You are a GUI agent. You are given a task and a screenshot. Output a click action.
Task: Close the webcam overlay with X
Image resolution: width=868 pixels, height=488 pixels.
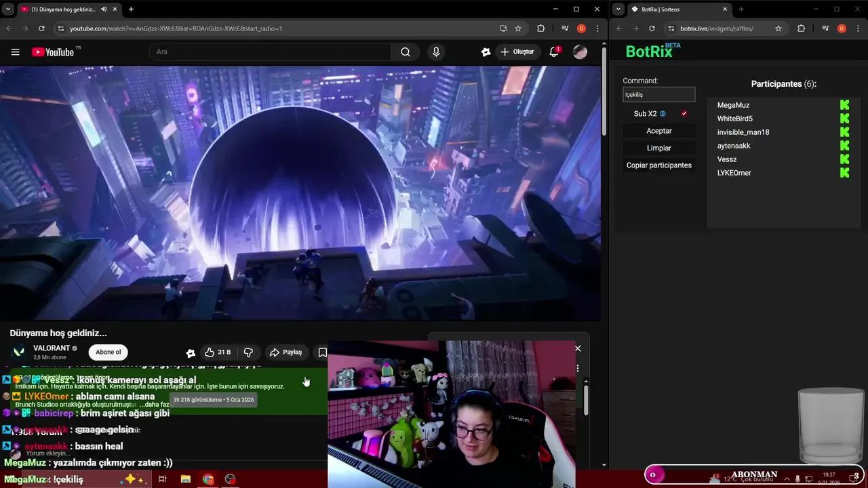[578, 348]
